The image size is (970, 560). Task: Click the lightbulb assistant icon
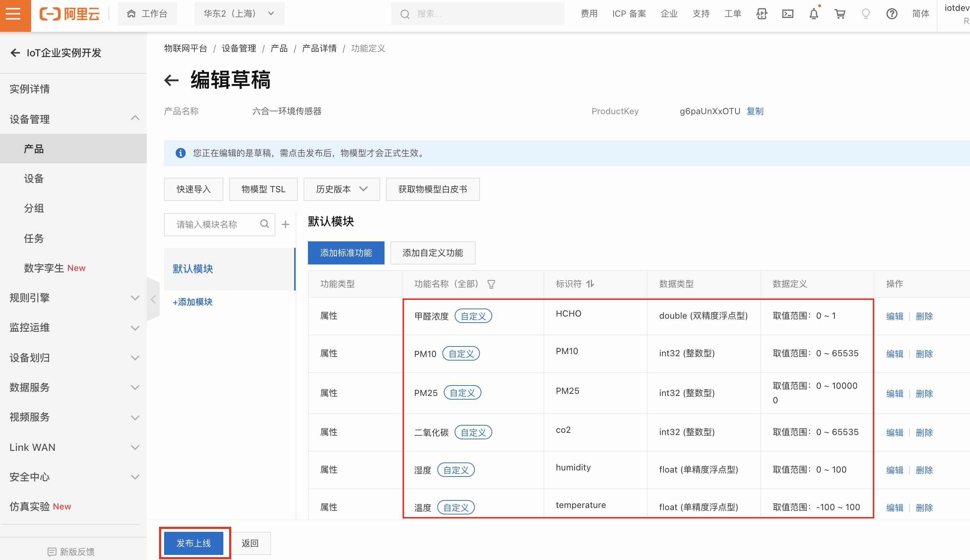pyautogui.click(x=866, y=14)
